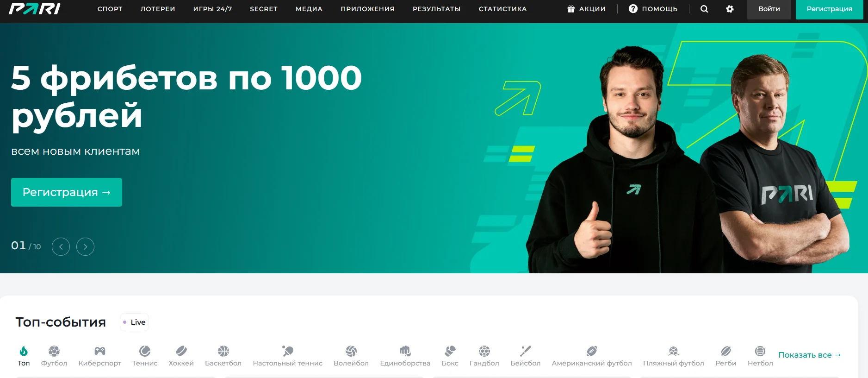Go to the next banner slide arrow

(85, 246)
